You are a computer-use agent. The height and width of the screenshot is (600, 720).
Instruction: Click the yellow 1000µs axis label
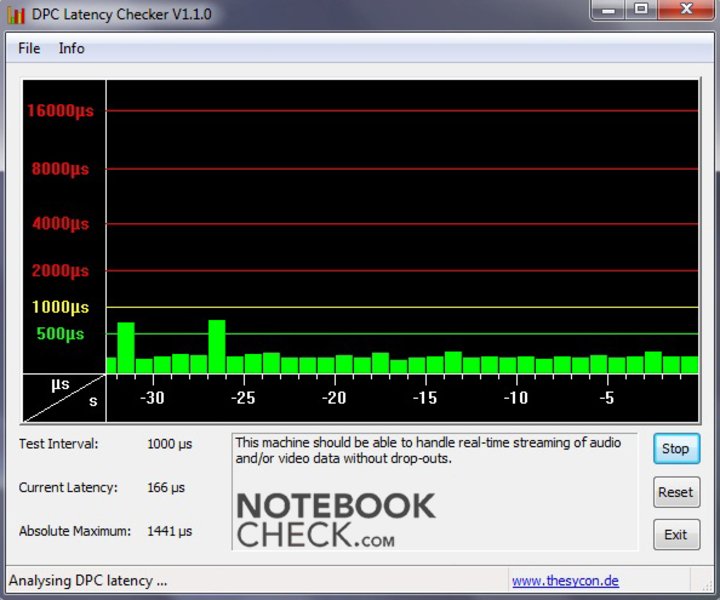coord(60,307)
